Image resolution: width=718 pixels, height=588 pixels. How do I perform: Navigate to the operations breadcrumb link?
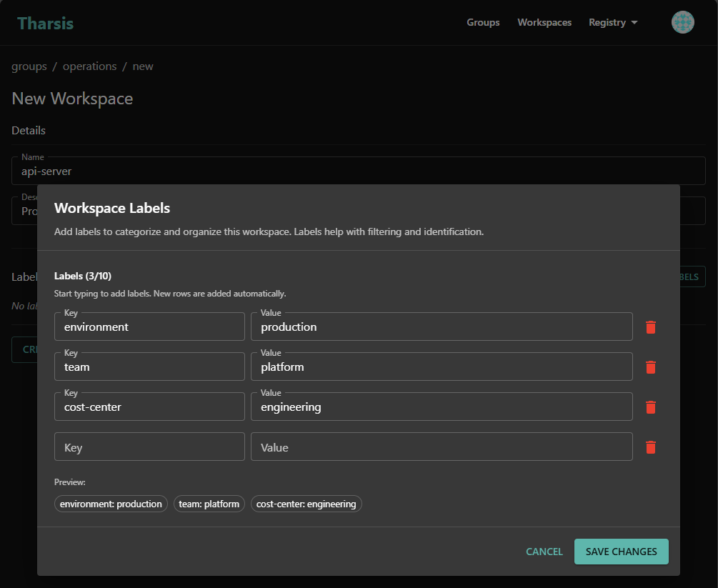(x=89, y=66)
